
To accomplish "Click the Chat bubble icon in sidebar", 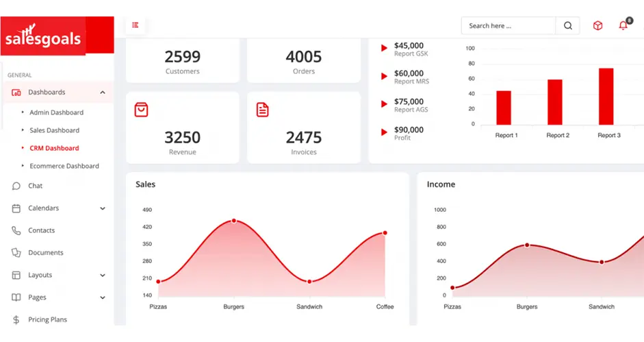I will coord(16,186).
